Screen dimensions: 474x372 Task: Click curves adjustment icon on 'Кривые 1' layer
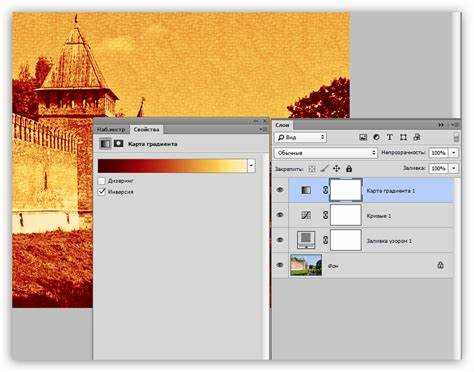coord(306,215)
